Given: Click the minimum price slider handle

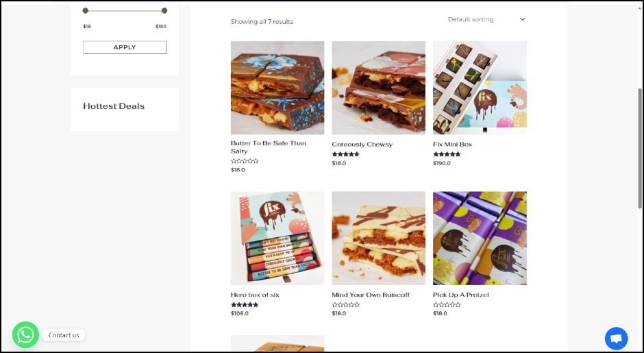Looking at the screenshot, I should (86, 11).
